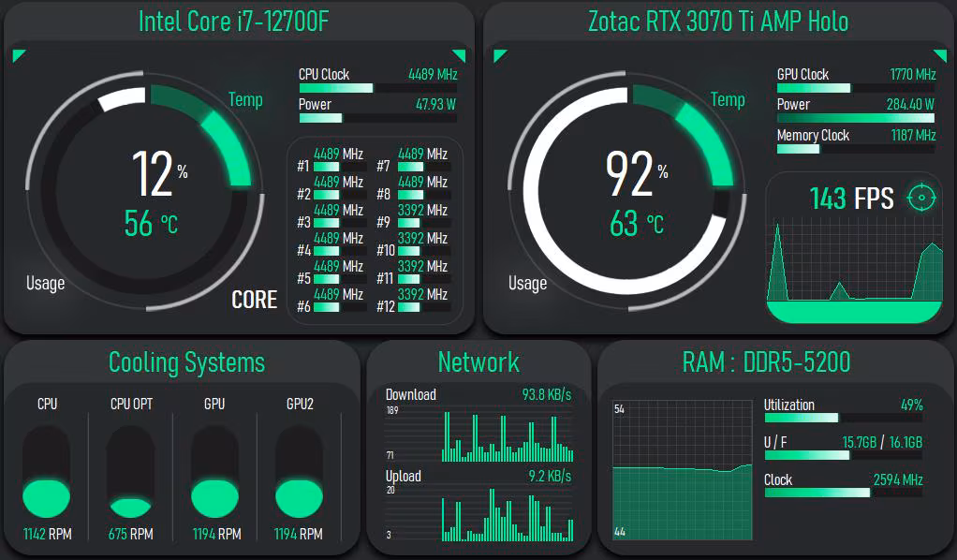Click the GPU2 fan label
Screen dimensions: 957x560
[x=300, y=404]
